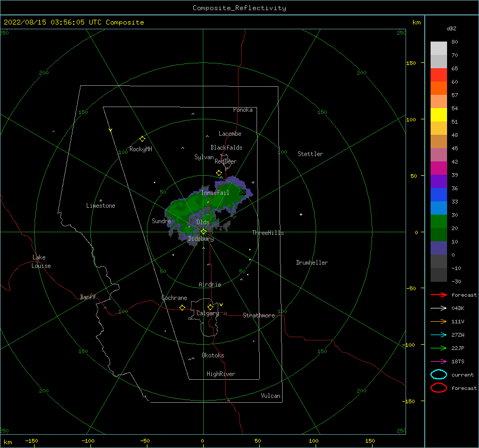Click the Blackfalds label
479x448 pixels.
(x=226, y=148)
